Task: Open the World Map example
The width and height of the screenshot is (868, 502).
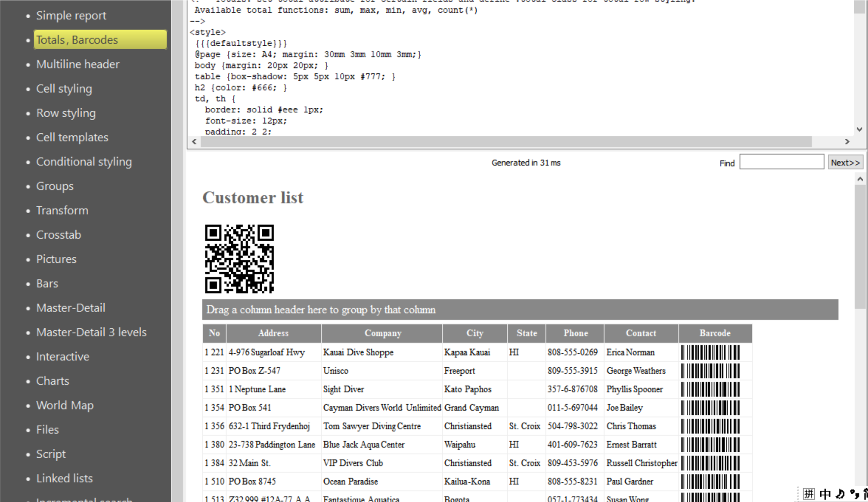Action: (65, 405)
